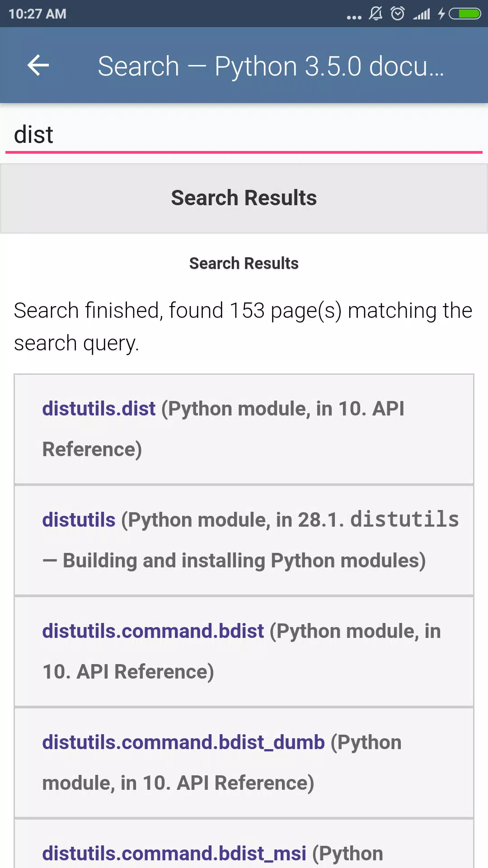Open distutils.command.bdist_dumb link

pyautogui.click(x=183, y=742)
